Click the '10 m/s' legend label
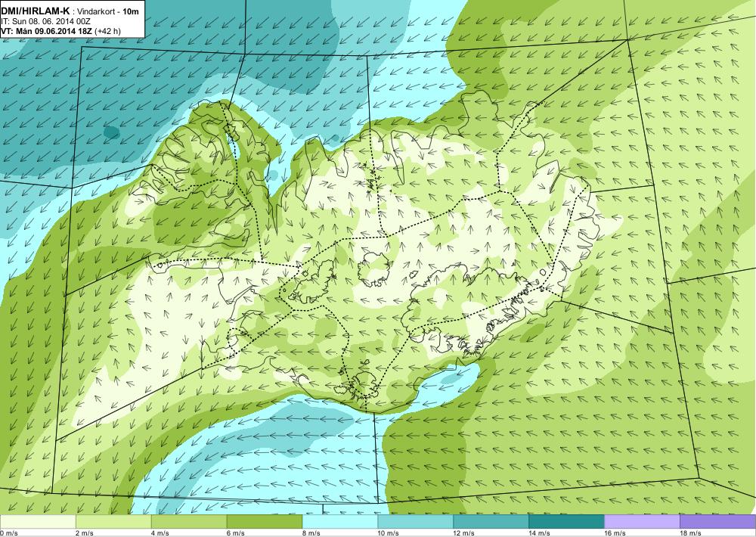This screenshot has width=756, height=537. click(x=389, y=533)
